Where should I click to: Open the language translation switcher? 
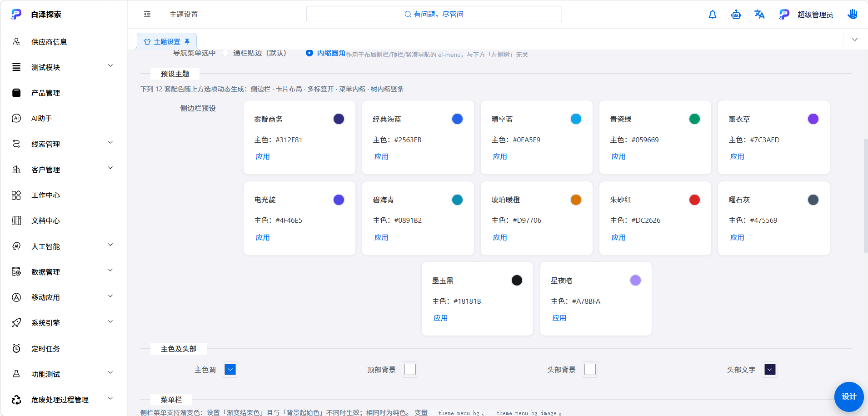[759, 15]
